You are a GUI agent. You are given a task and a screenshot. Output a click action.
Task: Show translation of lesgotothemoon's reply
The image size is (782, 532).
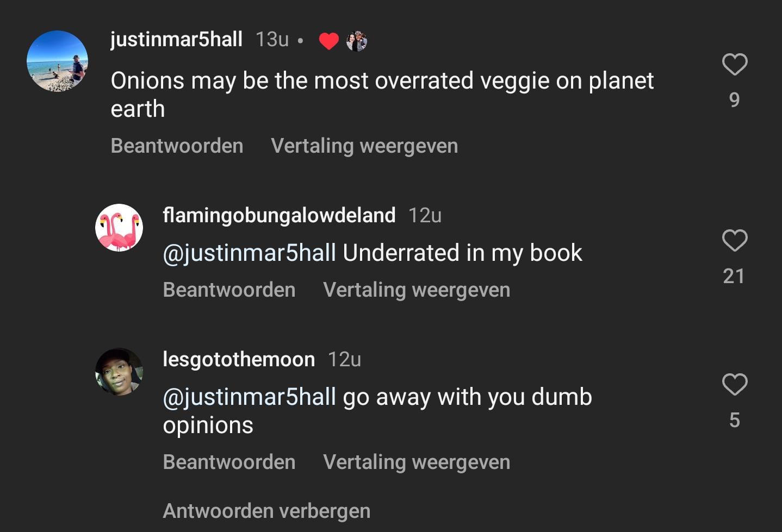[x=417, y=462]
